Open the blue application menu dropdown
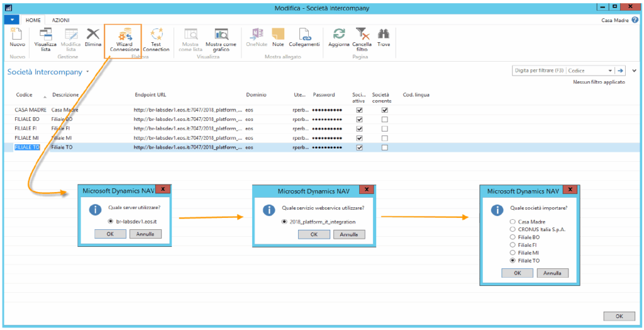Image resolution: width=644 pixels, height=330 pixels. tap(11, 20)
